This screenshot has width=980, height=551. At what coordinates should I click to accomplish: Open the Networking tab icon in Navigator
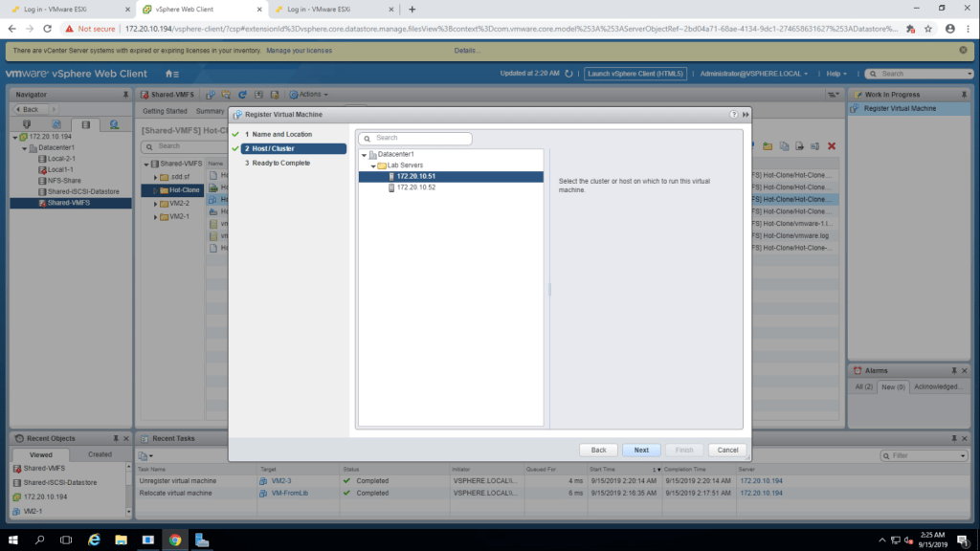[114, 124]
